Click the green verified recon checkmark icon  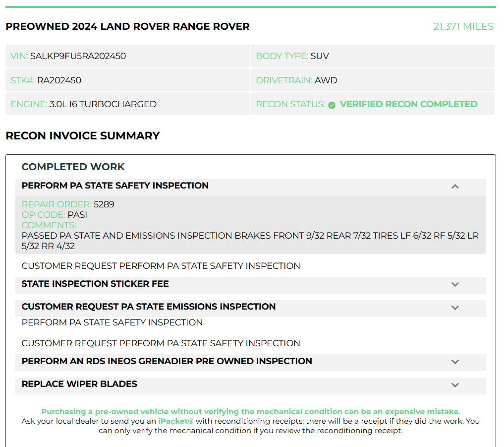[x=332, y=105]
